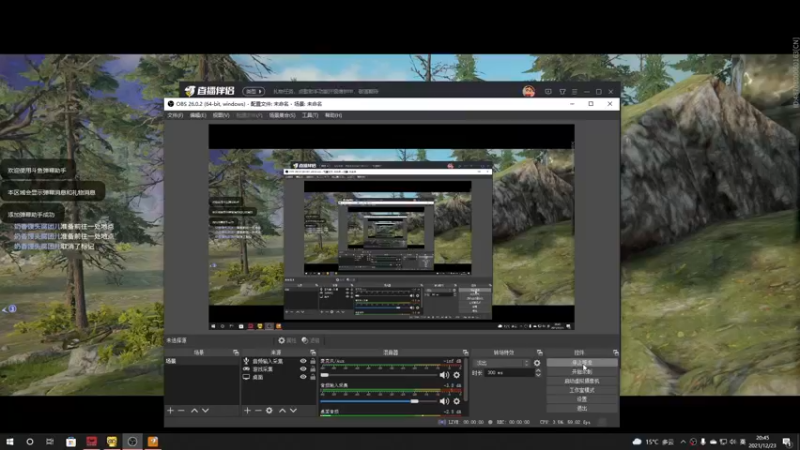Pop out the Controls dock icon
Screen dimensions: 800x450
(616, 353)
